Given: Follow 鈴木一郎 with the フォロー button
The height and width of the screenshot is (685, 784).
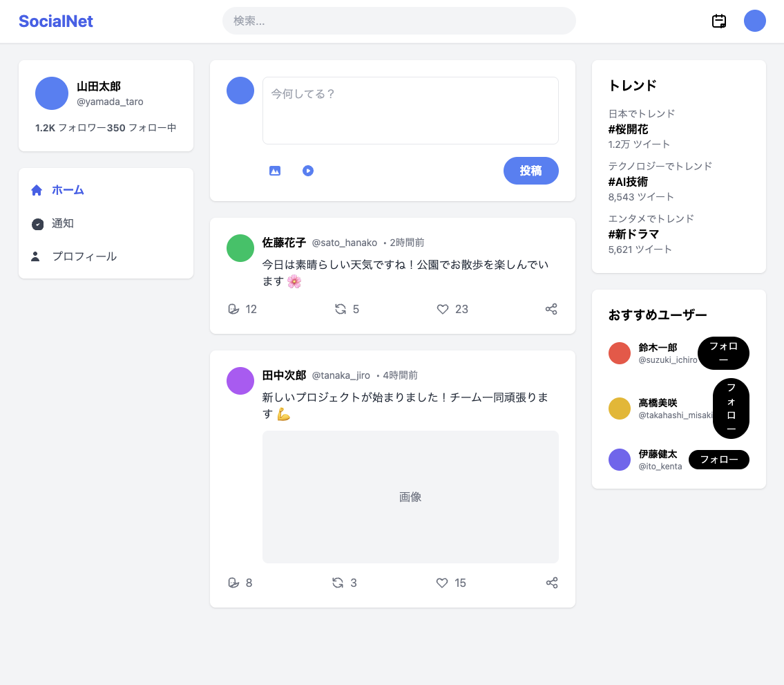Looking at the screenshot, I should pos(723,353).
